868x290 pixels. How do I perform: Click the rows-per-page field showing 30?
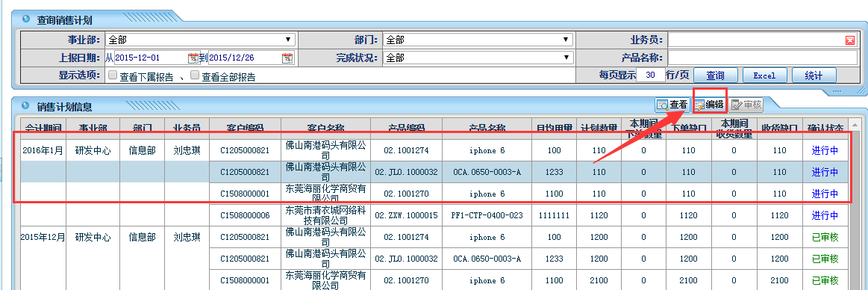[x=651, y=75]
